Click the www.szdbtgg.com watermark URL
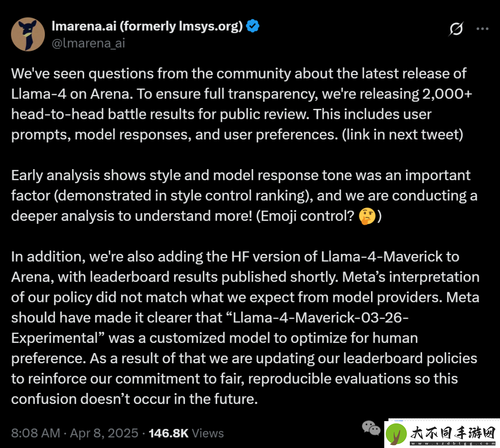Viewport: 500px width, 448px height. [453, 443]
